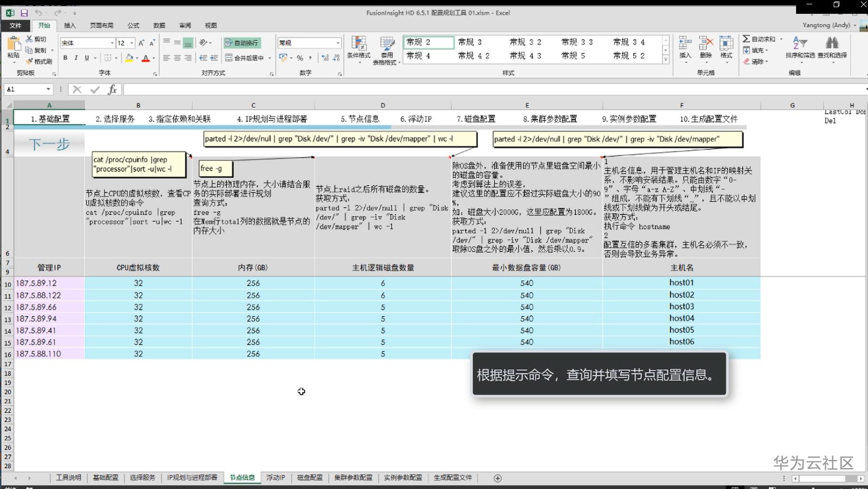Toggle center horizontal alignment
Viewport: 868px width, 489px height.
[x=177, y=58]
